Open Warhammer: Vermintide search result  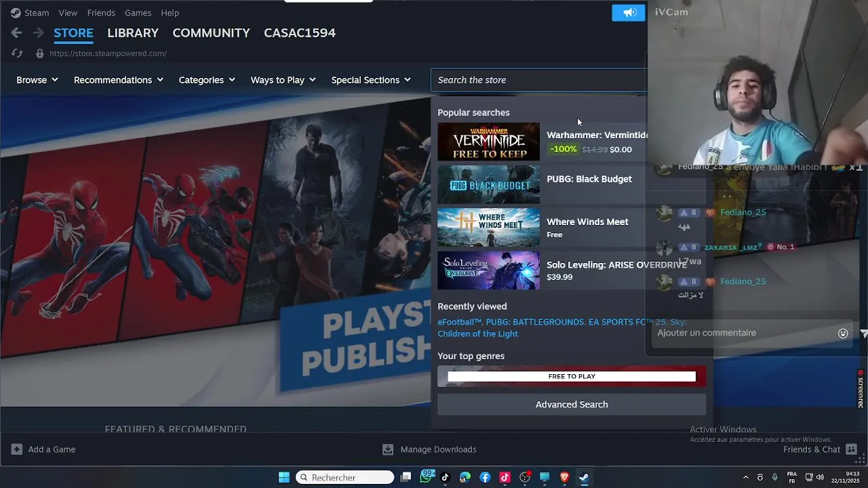(x=597, y=135)
